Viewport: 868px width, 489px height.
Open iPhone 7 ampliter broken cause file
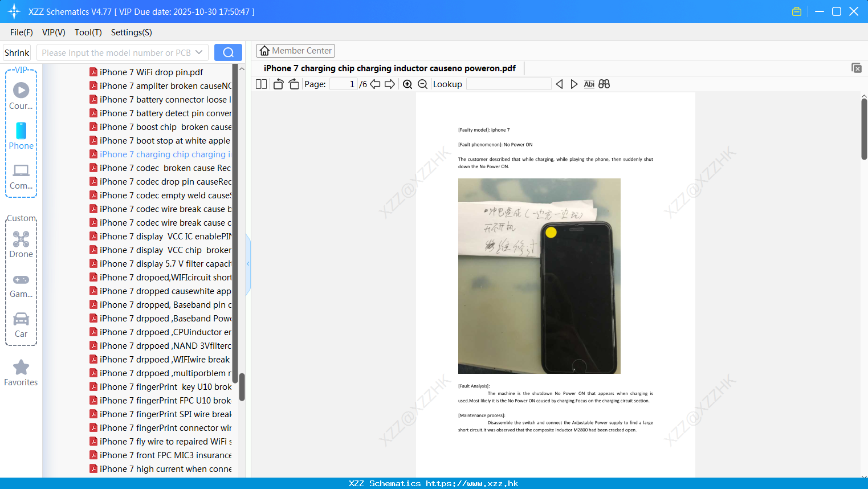point(160,86)
